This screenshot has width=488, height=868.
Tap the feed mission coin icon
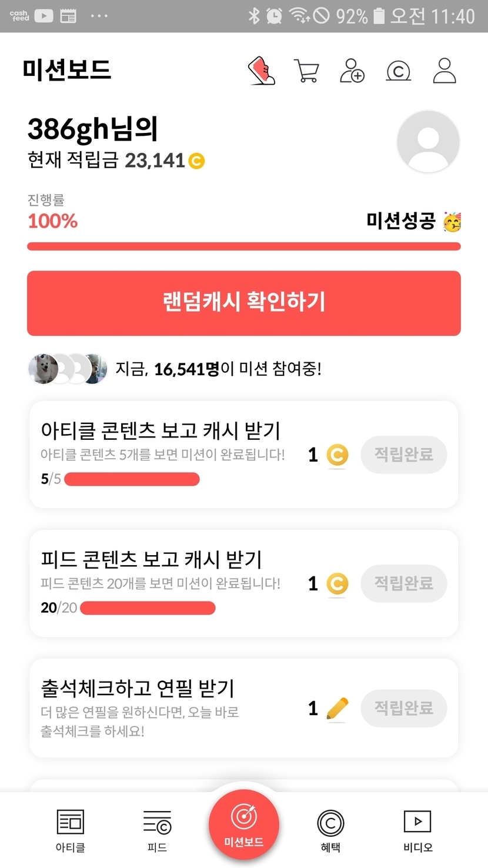(x=337, y=584)
